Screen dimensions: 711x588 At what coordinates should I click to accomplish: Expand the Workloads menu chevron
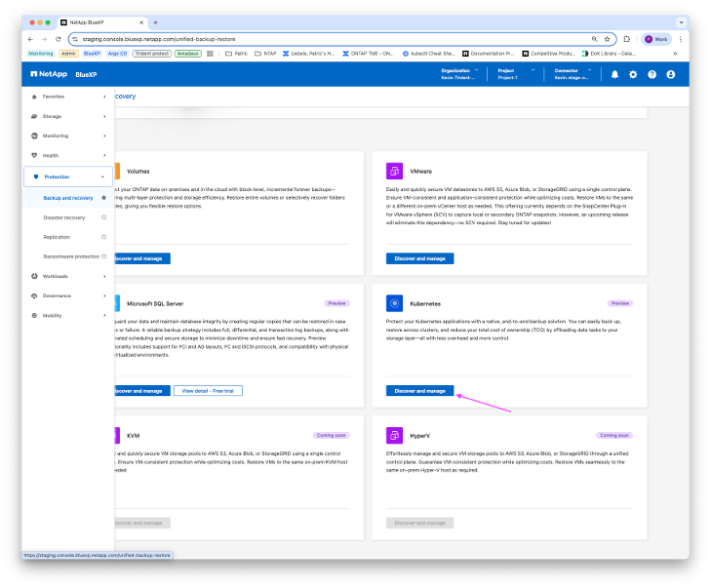104,276
